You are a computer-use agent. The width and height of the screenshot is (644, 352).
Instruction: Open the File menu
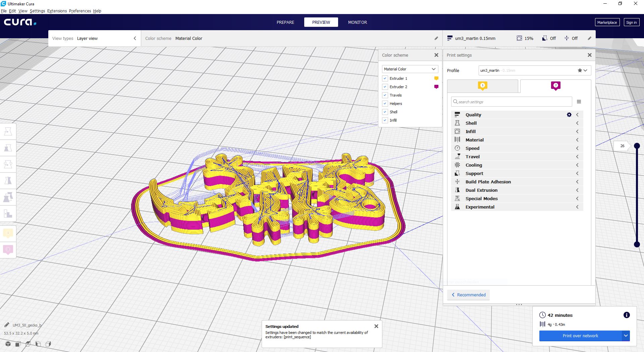pos(4,11)
